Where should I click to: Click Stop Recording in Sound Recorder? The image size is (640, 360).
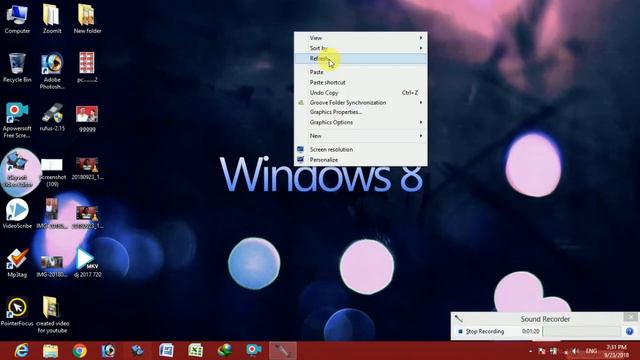click(481, 331)
